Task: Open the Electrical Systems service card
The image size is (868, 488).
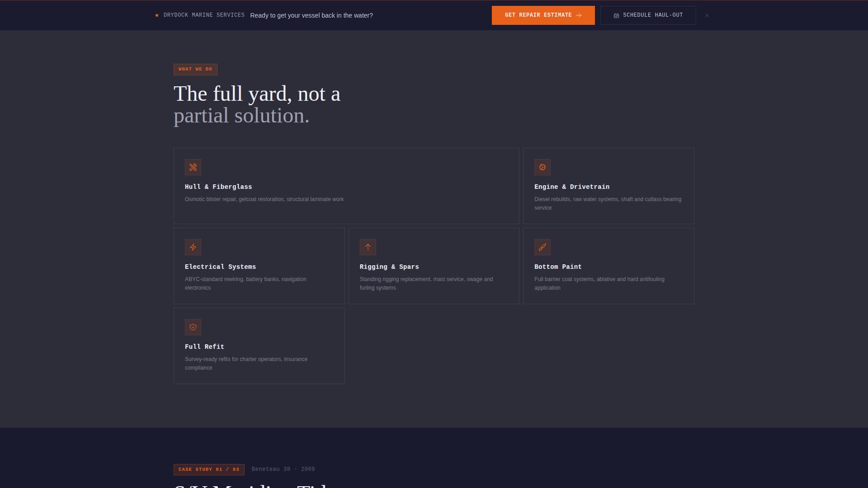Action: (259, 266)
